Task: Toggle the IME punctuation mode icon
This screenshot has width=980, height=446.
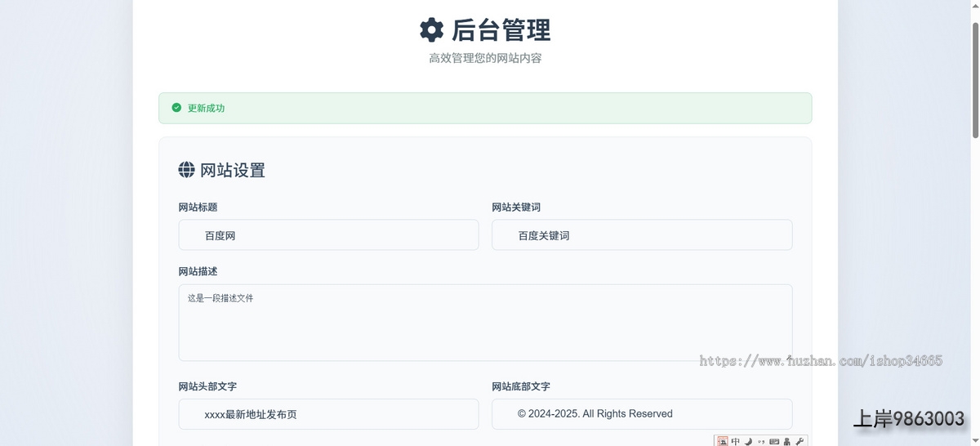Action: (761, 441)
